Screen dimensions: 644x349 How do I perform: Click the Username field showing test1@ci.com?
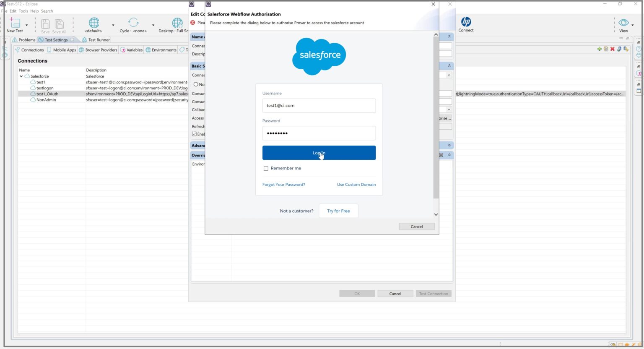pos(319,105)
